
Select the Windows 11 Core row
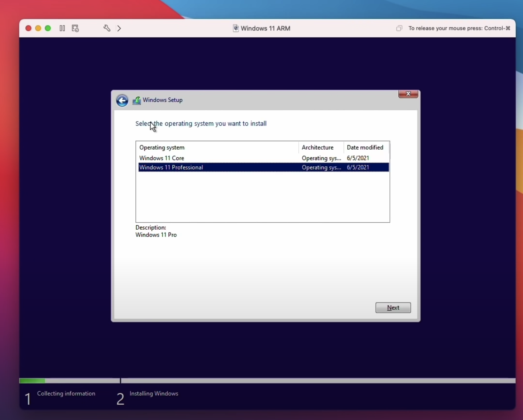coord(264,158)
